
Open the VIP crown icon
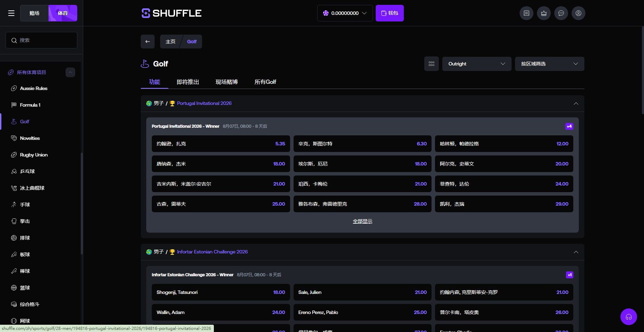point(544,13)
